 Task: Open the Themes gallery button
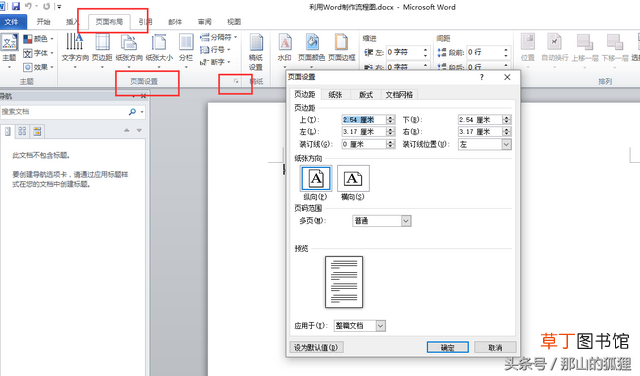pos(9,50)
